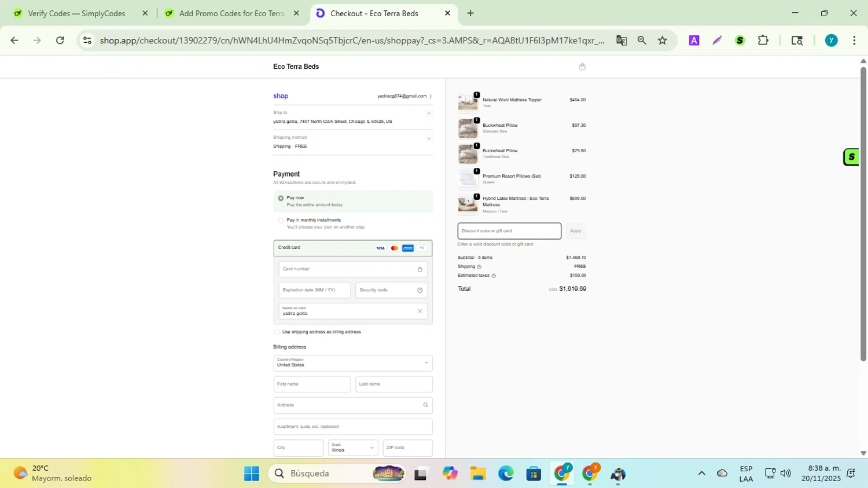Click the Eco Terra Beds store name
The image size is (868, 488).
coord(296,67)
